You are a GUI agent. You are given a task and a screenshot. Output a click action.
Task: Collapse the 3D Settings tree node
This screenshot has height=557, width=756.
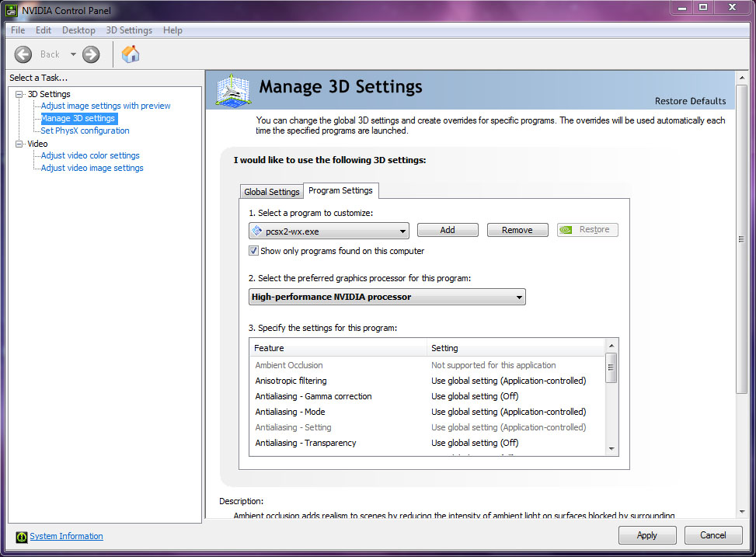pyautogui.click(x=19, y=94)
